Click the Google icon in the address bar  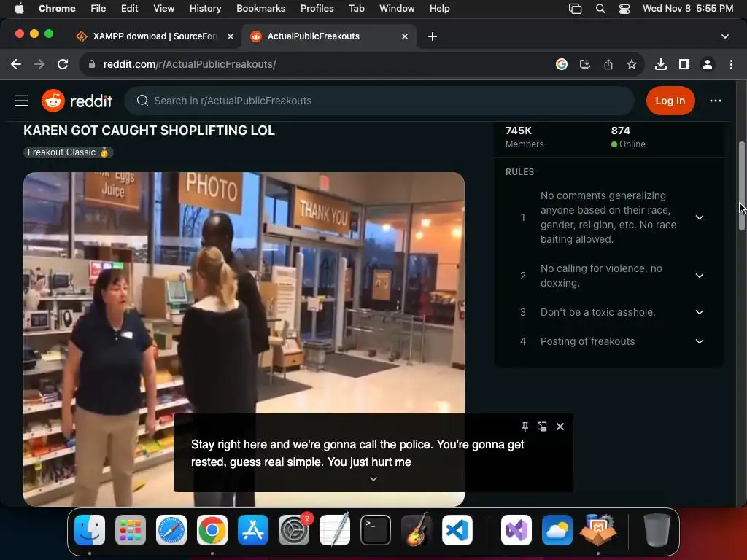click(562, 64)
